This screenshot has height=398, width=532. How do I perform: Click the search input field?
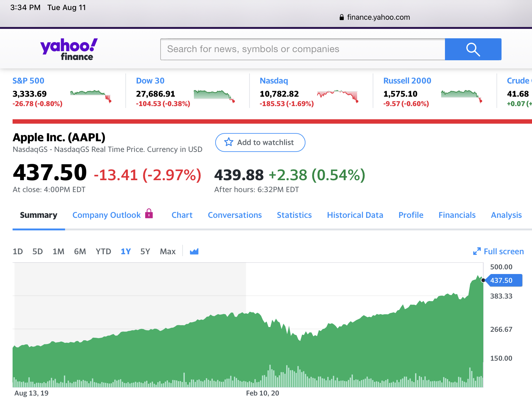click(x=303, y=49)
